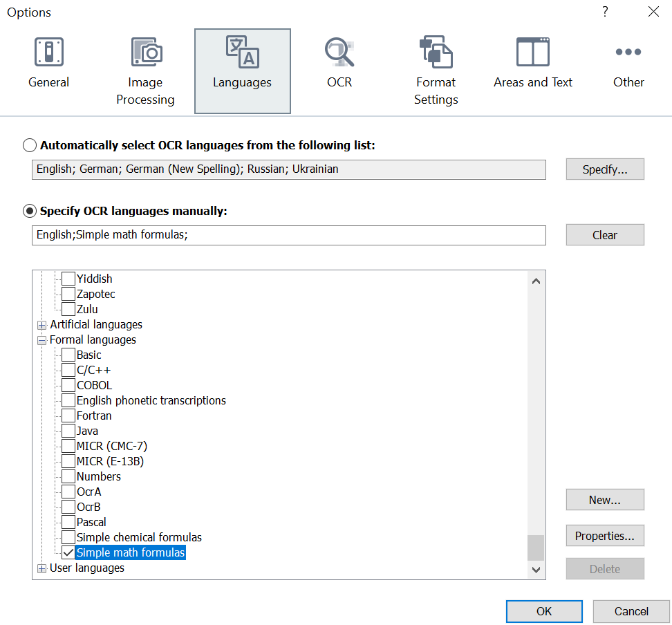Click the Clear button

tap(605, 235)
